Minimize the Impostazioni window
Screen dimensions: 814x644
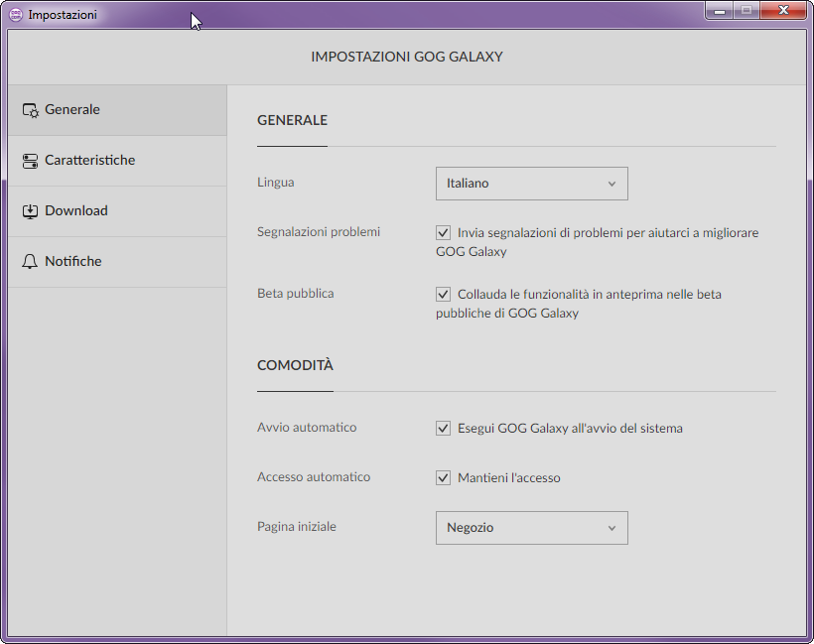(x=719, y=11)
